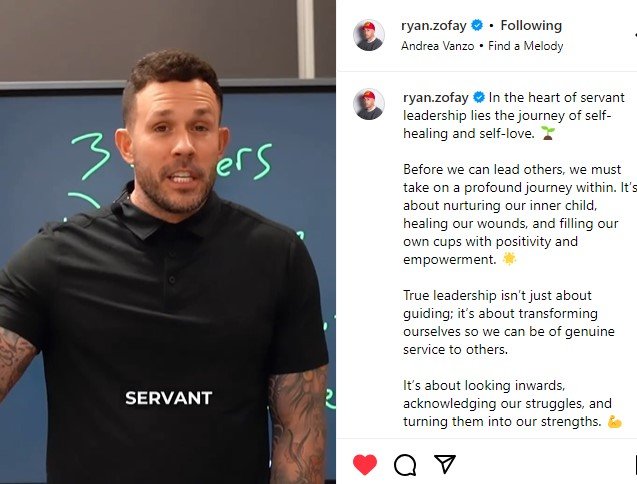
Task: Open Find a Melody audio link
Action: point(526,46)
